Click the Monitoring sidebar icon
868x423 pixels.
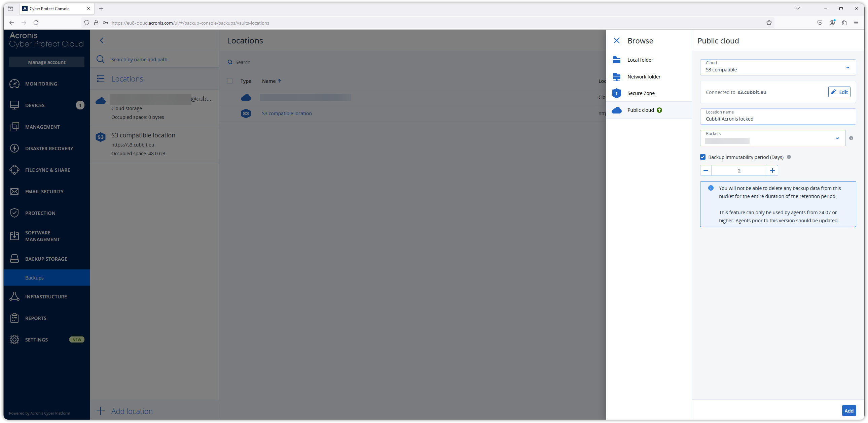[14, 84]
